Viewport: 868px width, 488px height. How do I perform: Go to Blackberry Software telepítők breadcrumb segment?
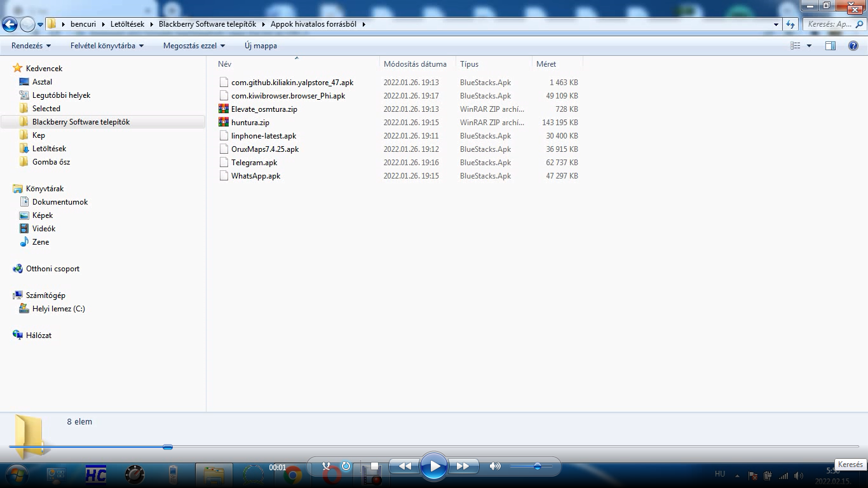point(207,24)
